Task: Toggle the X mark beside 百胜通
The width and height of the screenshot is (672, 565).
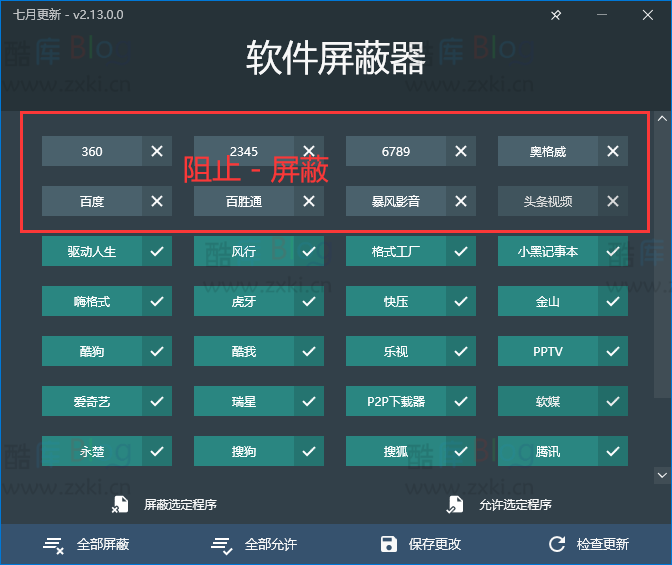Action: pos(309,201)
